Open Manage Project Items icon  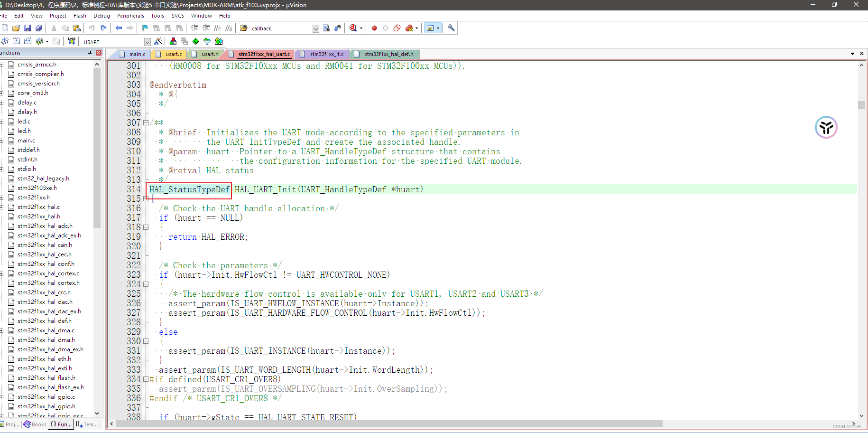pos(173,41)
